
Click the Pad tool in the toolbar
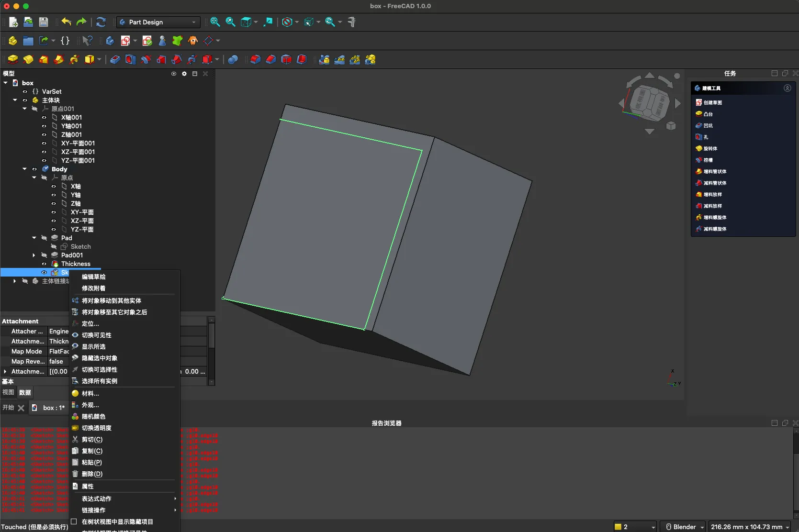pyautogui.click(x=13, y=59)
